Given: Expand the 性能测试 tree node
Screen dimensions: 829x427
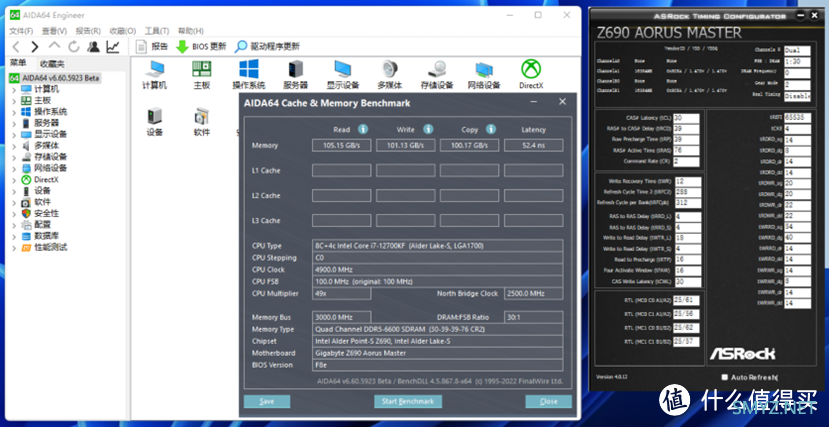Looking at the screenshot, I should [x=14, y=247].
